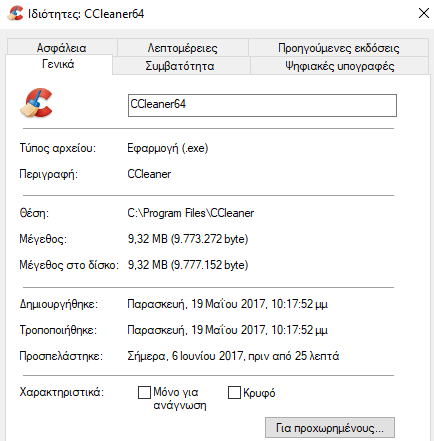Click the C:\Program Files\CCleaner location text
This screenshot has width=434, height=441.
(191, 213)
